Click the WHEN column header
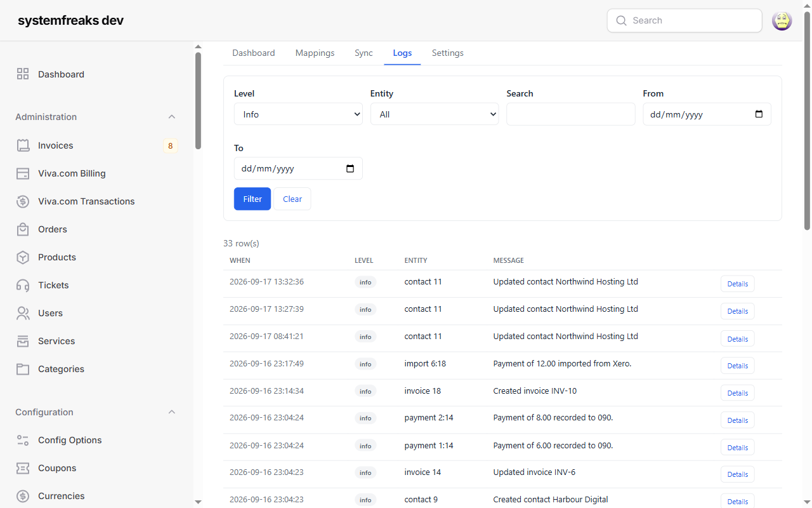Screen dimensions: 812x508 (240, 260)
